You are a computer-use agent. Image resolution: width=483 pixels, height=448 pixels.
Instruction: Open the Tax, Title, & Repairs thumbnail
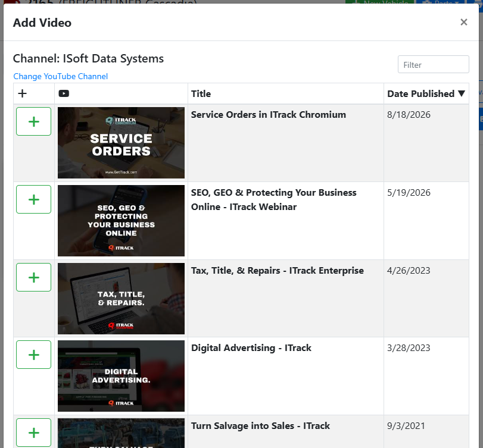(121, 299)
